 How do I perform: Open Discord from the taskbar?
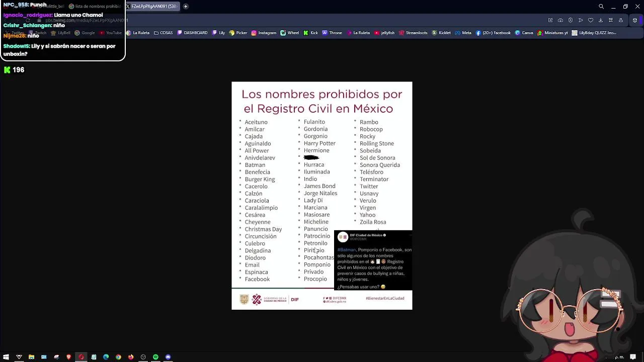coord(168,357)
